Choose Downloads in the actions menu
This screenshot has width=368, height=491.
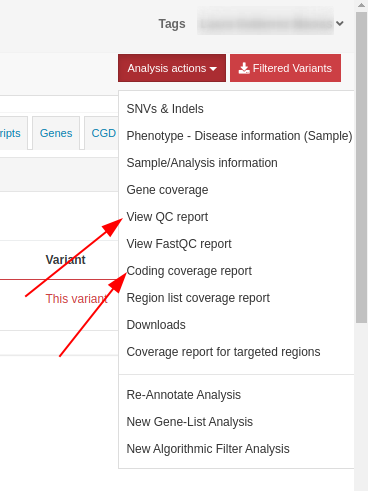[156, 325]
